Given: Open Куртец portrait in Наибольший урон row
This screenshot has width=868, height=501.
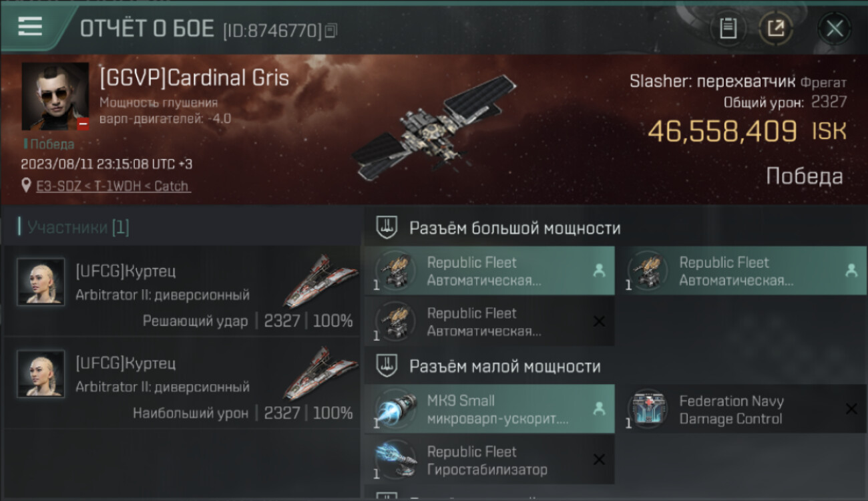Looking at the screenshot, I should 41,374.
